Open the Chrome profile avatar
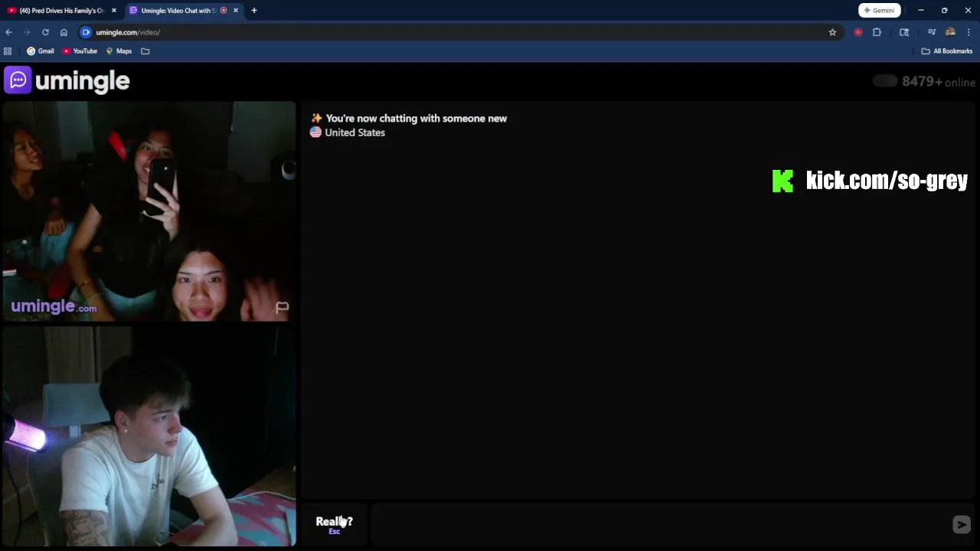This screenshot has width=980, height=551. coord(950,32)
